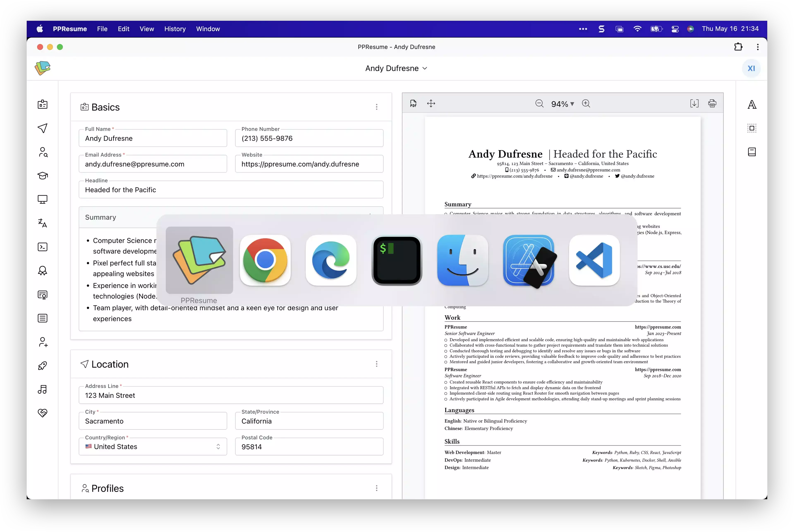This screenshot has width=794, height=532.
Task: Open the XI user avatar menu
Action: coord(751,68)
